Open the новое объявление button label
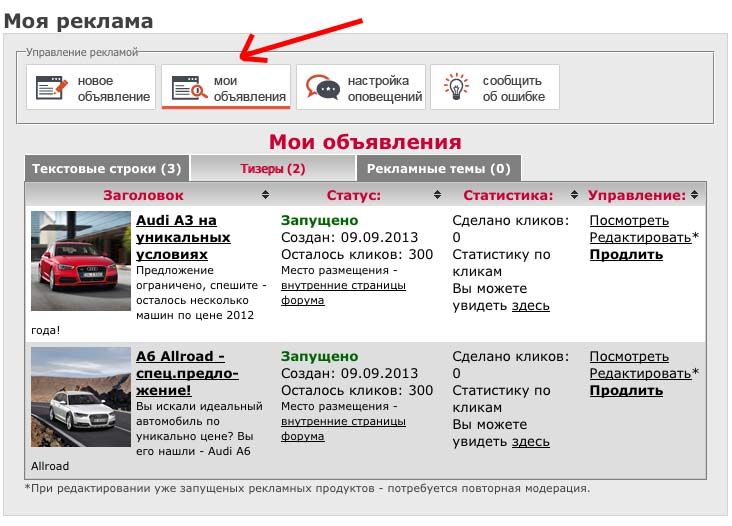The image size is (732, 526). (x=113, y=89)
